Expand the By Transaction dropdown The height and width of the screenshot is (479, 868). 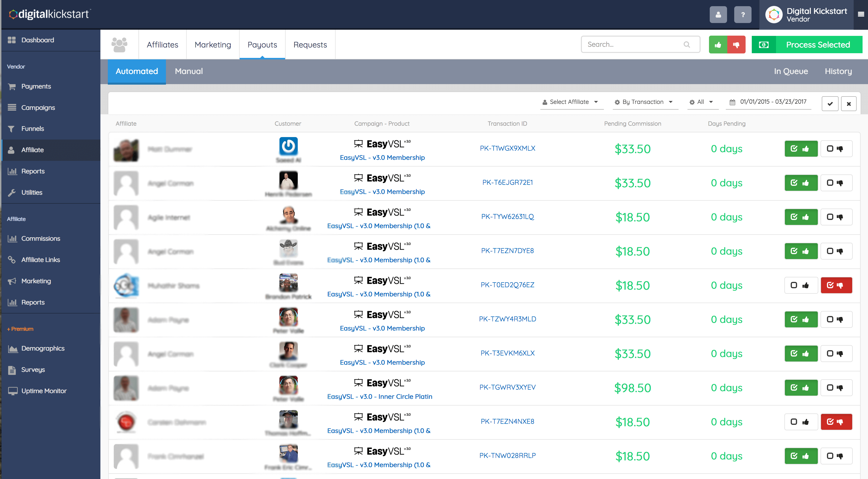pos(645,102)
